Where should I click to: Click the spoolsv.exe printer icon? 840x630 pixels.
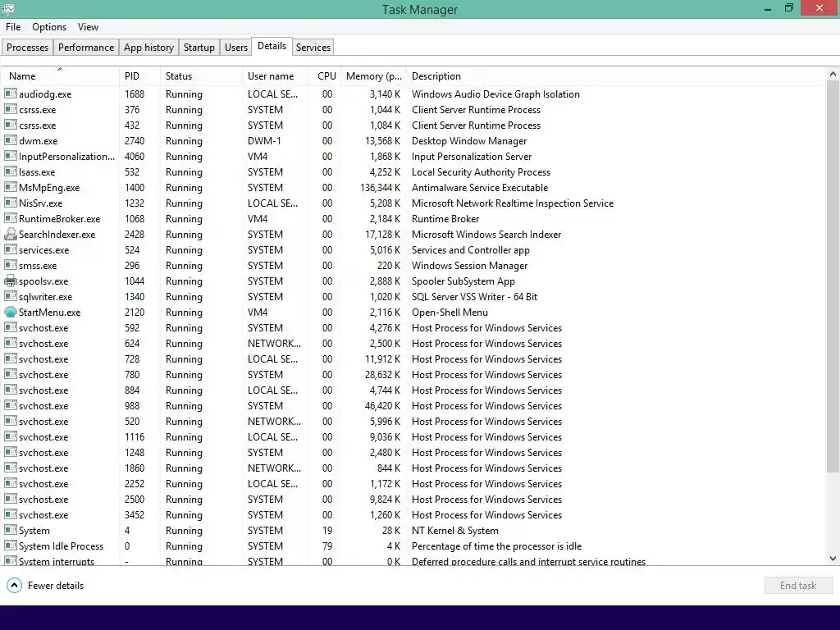pos(10,281)
